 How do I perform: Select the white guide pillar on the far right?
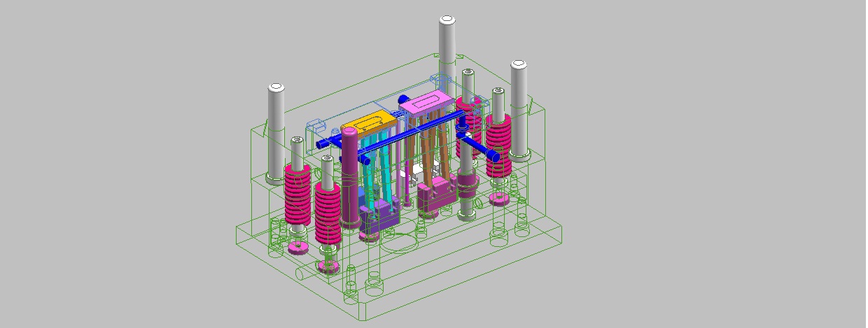[x=519, y=110]
